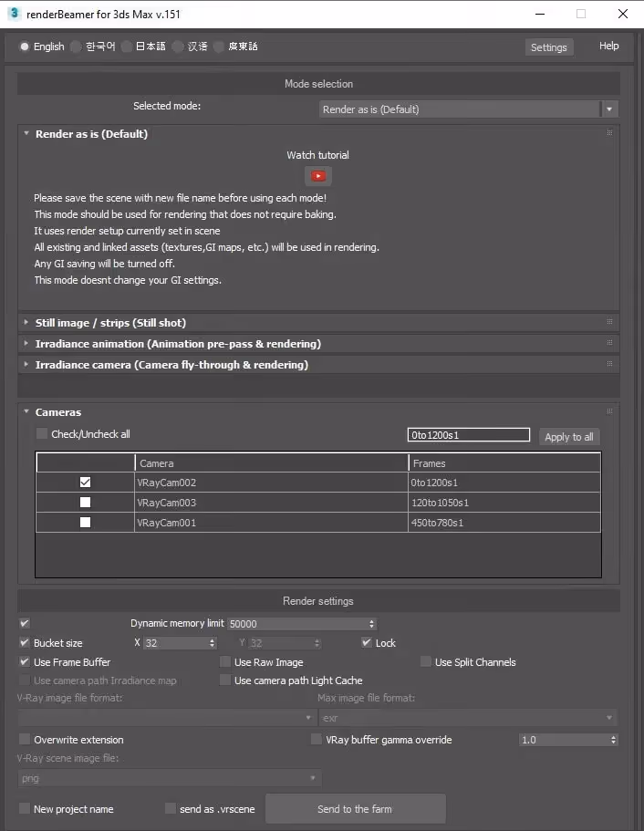
Task: Toggle Dynamic memory limit checkbox
Action: tap(25, 623)
